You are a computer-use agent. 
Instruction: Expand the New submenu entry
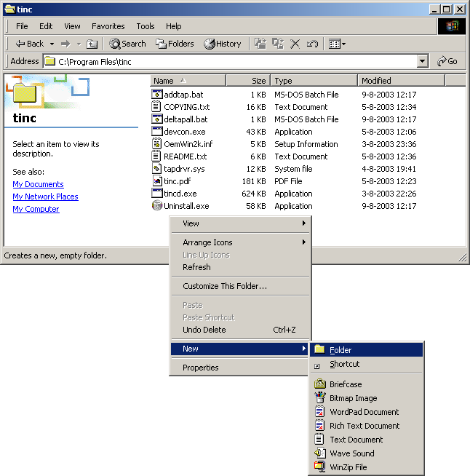coord(240,349)
